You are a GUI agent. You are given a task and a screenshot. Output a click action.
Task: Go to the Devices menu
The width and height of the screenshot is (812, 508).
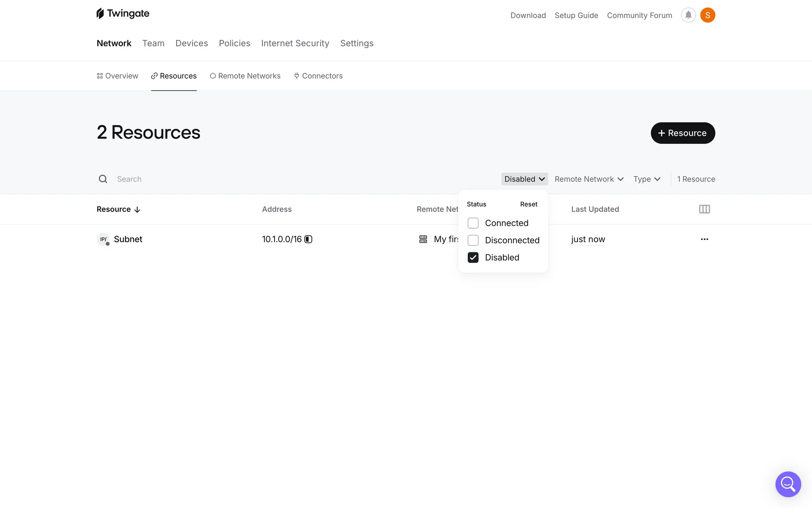click(192, 43)
